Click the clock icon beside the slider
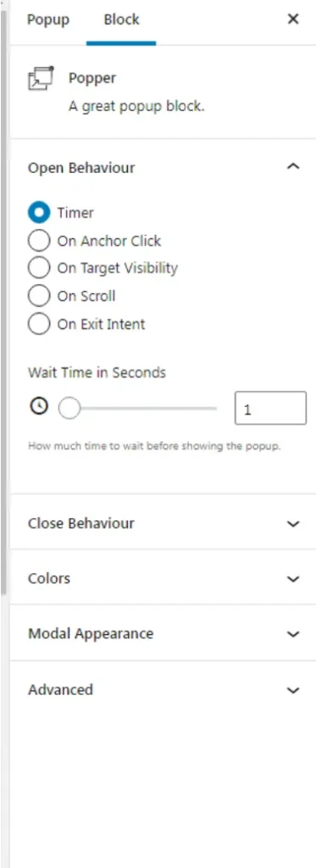This screenshot has height=868, width=316. click(39, 407)
